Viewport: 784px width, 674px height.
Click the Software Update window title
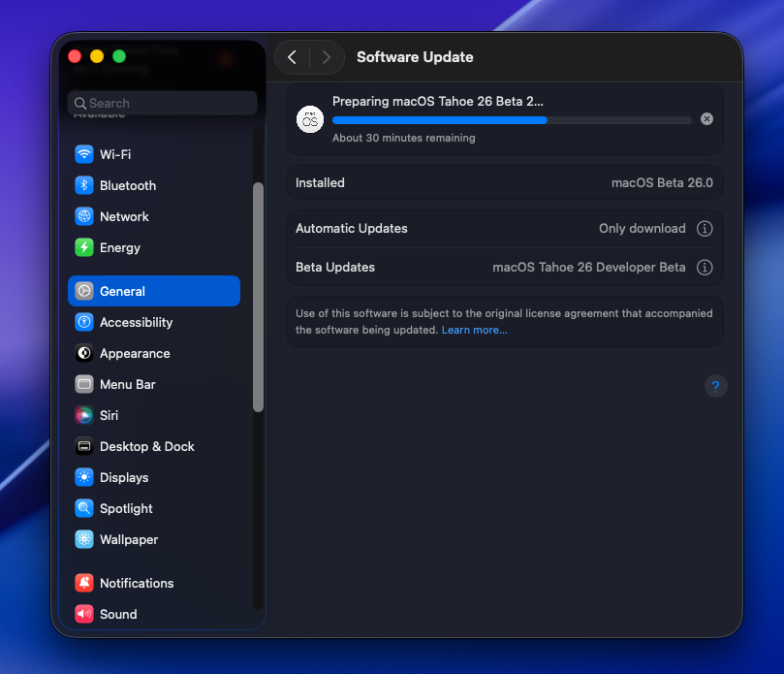pos(415,57)
